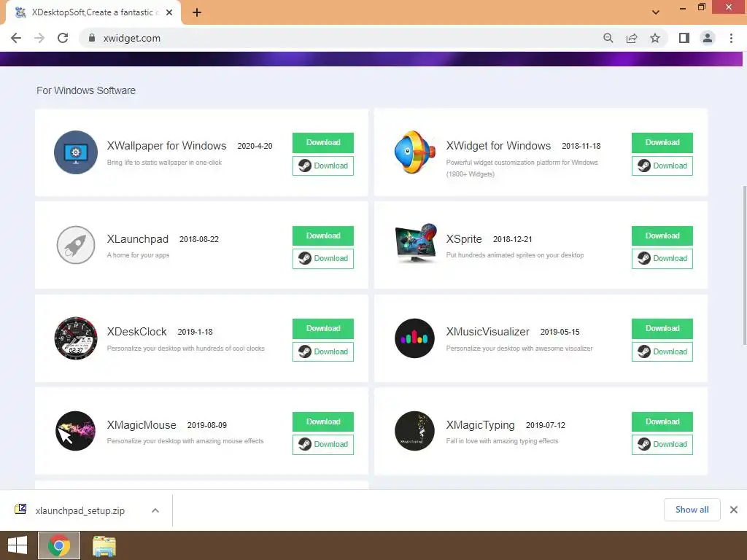The width and height of the screenshot is (747, 560).
Task: Click the Chrome taskbar icon
Action: pos(59,545)
